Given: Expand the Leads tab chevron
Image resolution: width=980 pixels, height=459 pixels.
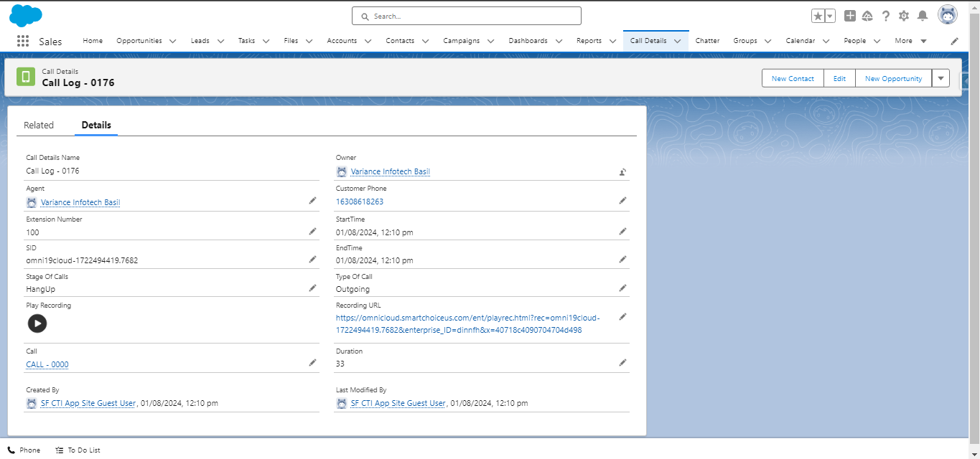Looking at the screenshot, I should 220,41.
